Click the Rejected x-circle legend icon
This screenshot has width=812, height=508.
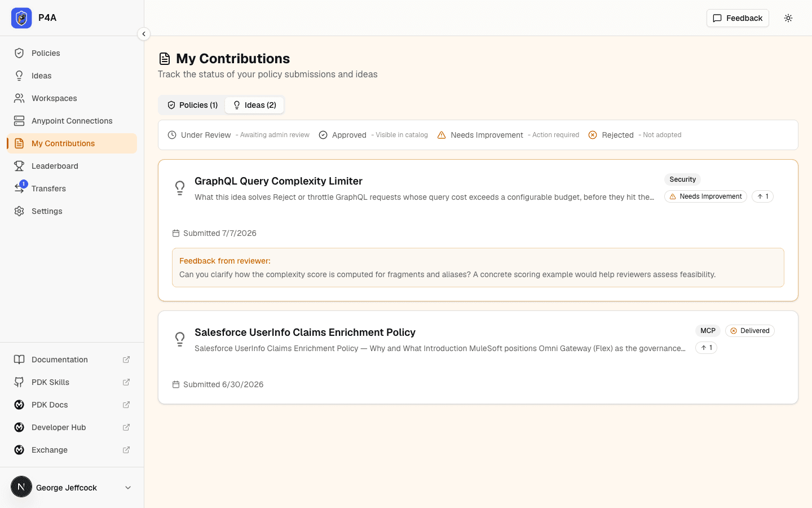tap(593, 135)
